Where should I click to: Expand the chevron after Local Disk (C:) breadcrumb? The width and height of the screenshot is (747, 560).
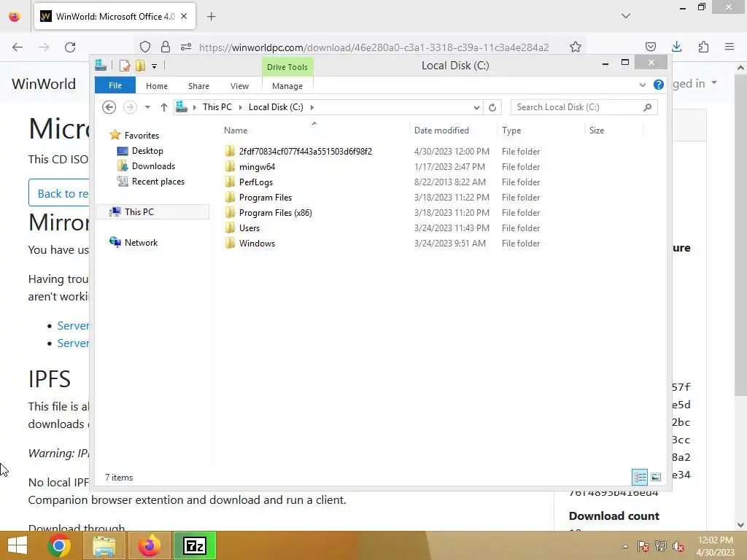(312, 107)
